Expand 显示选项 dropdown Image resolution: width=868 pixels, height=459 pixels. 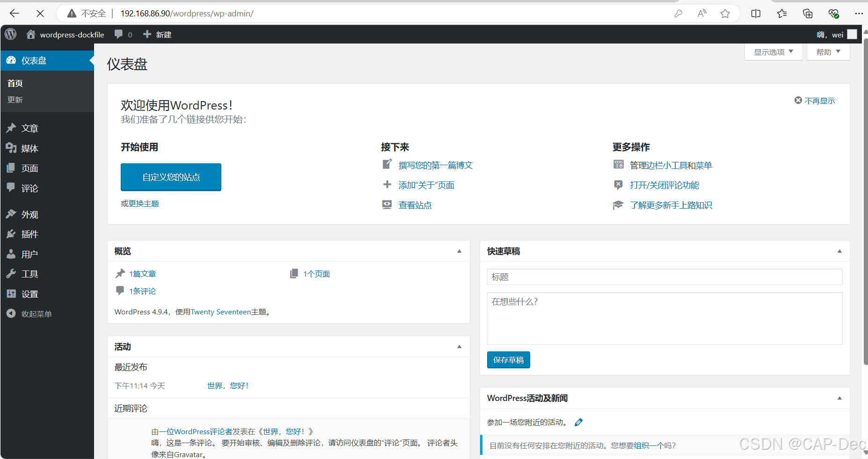pos(773,52)
